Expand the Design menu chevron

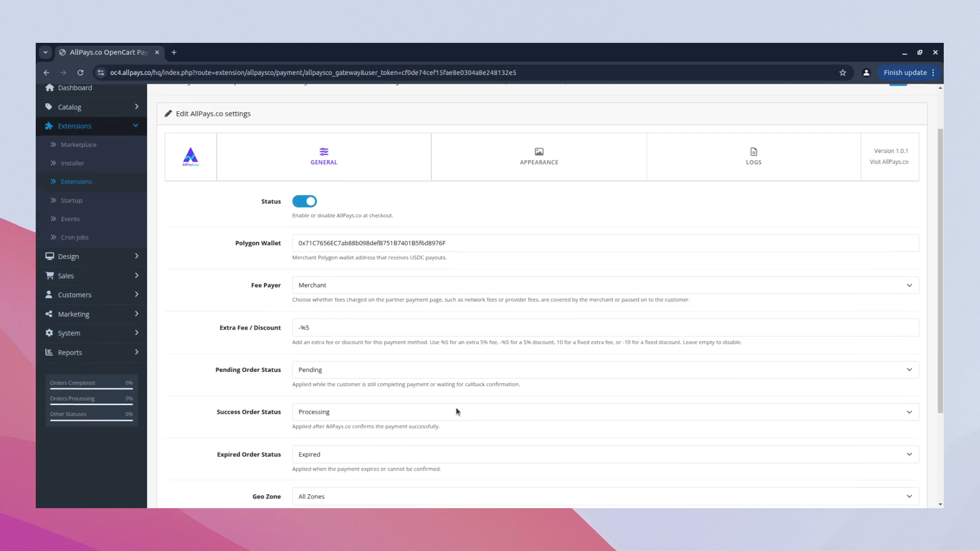point(136,256)
